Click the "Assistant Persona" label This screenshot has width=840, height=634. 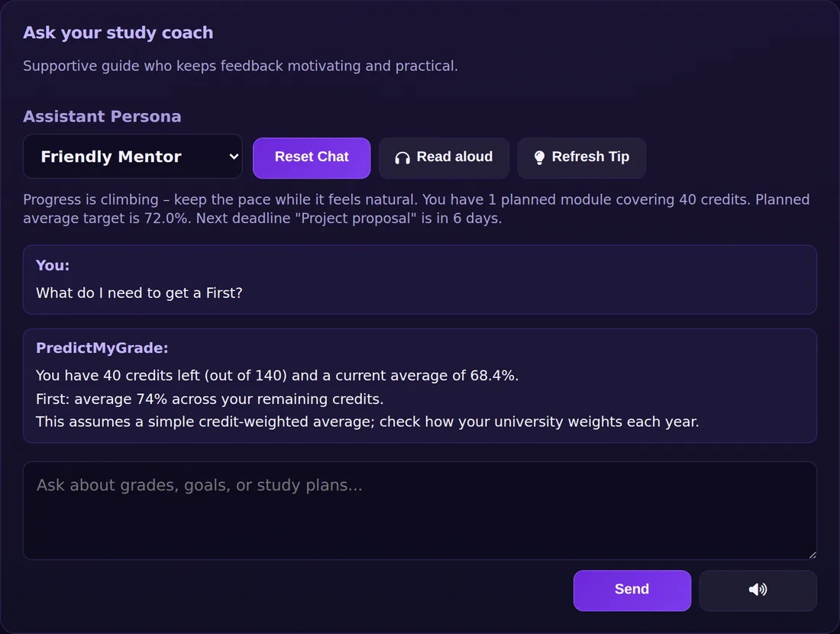[x=102, y=116]
